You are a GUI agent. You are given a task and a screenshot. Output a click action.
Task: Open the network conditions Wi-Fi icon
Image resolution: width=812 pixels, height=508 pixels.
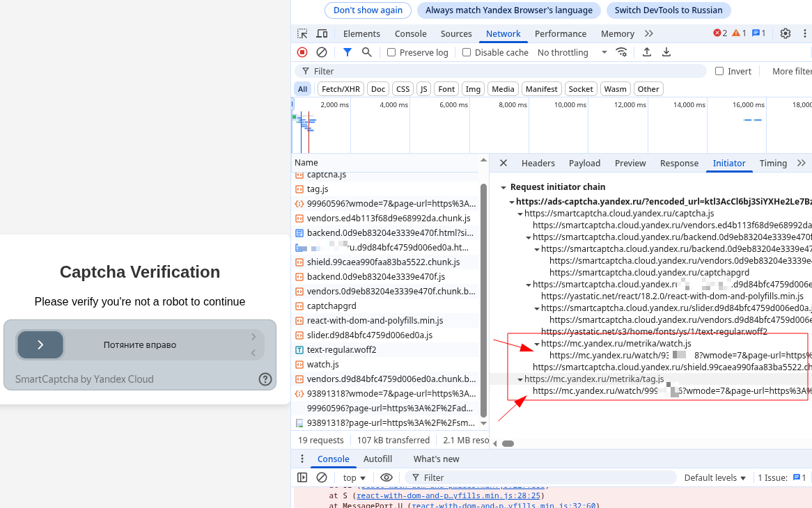click(621, 52)
